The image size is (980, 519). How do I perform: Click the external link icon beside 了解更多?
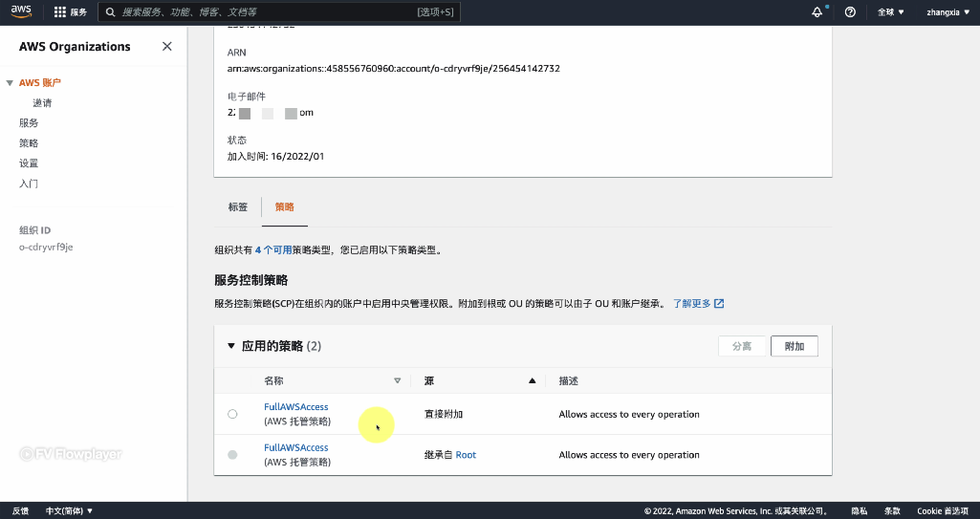pyautogui.click(x=719, y=304)
